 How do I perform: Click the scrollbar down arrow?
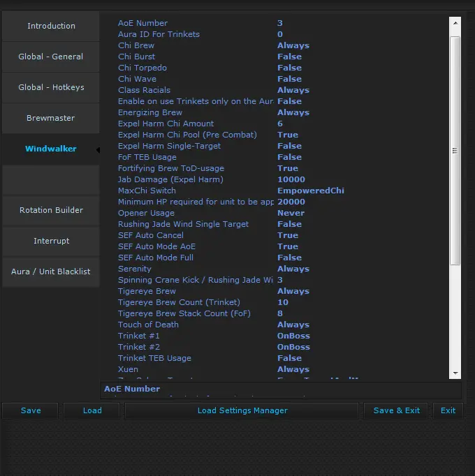click(x=455, y=373)
